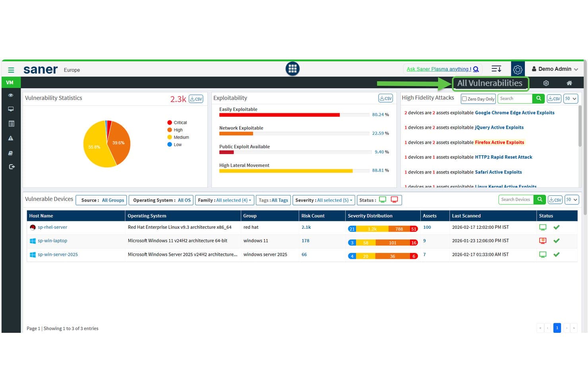Expand the Family All selected dropdown

pos(224,200)
